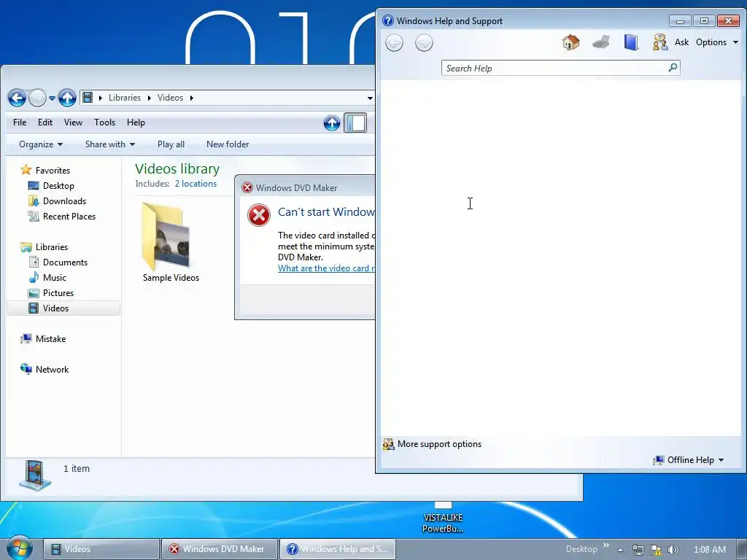Print the current help topic
Screen dimensions: 747x560
coord(601,42)
